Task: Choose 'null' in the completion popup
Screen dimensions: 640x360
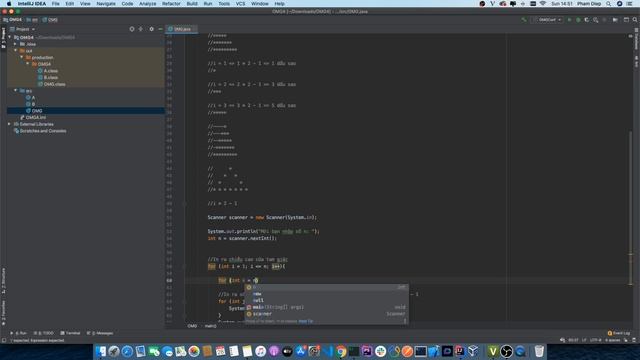Action: (326, 300)
